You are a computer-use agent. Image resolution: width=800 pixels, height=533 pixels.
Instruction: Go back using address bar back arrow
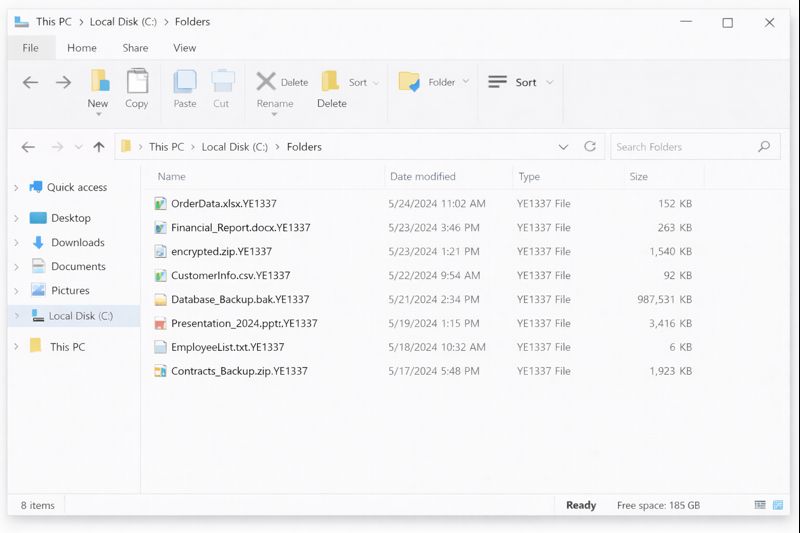(x=28, y=147)
